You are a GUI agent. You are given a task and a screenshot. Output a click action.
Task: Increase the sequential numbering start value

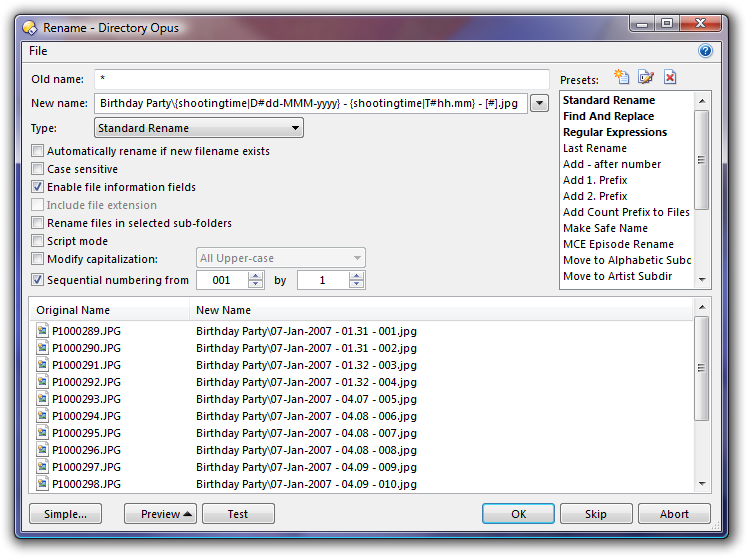point(256,276)
